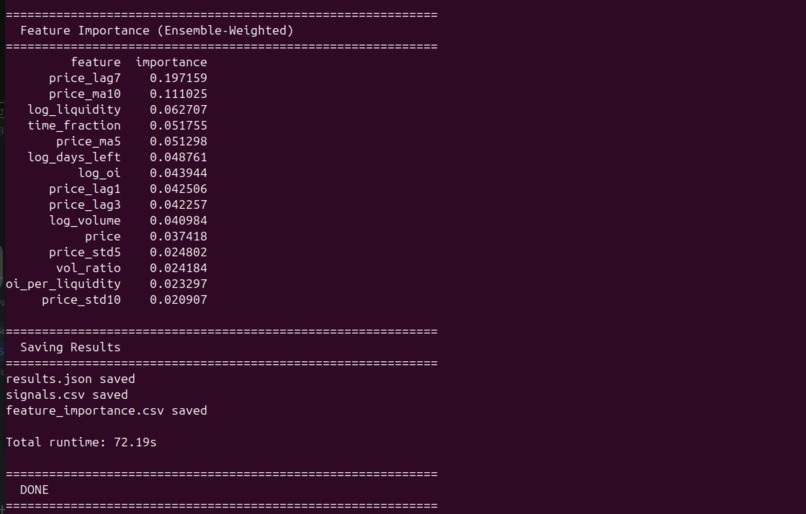806x514 pixels.
Task: Select value 0.040984
Action: [x=178, y=221]
